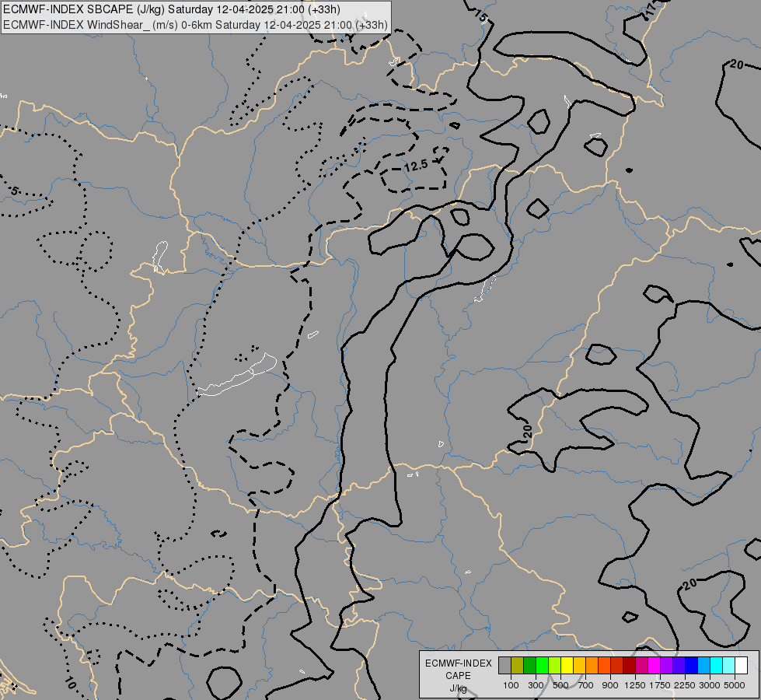Screen dimensions: 761x700
Task: Click the J/kg unit label in legend
Action: 458,688
